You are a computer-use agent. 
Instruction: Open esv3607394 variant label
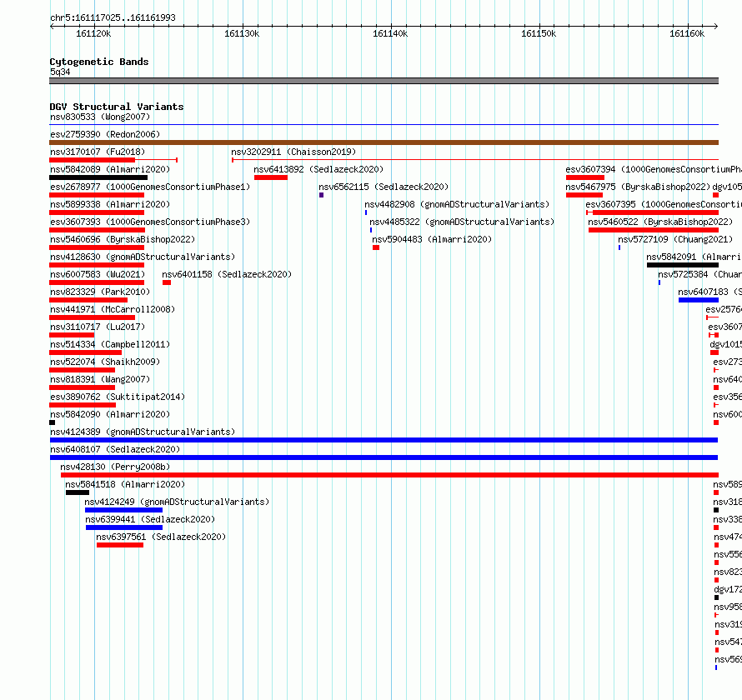pos(654,169)
